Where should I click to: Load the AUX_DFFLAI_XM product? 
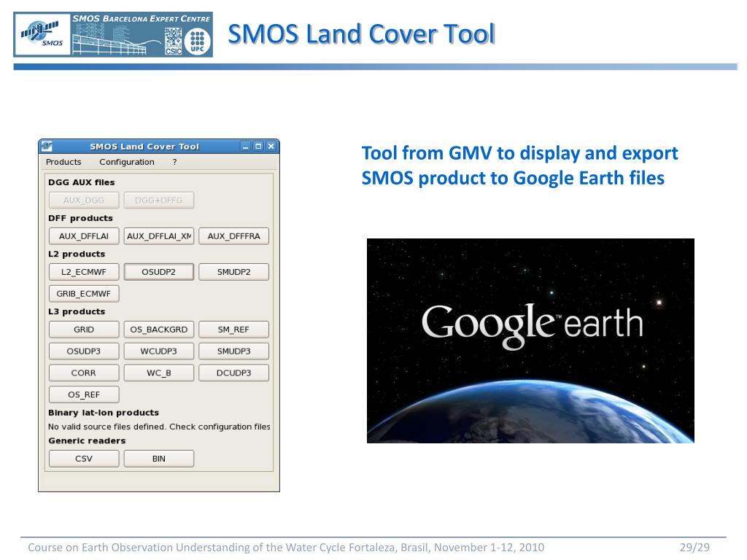point(158,236)
